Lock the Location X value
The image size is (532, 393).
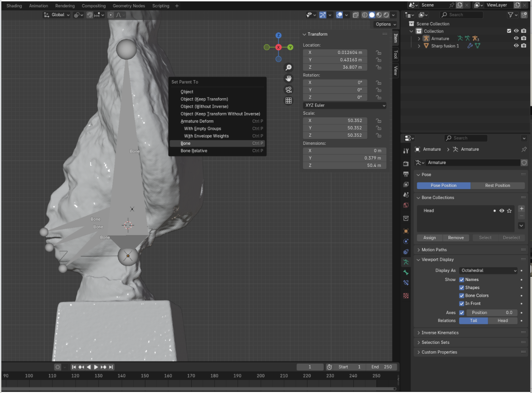pyautogui.click(x=378, y=52)
